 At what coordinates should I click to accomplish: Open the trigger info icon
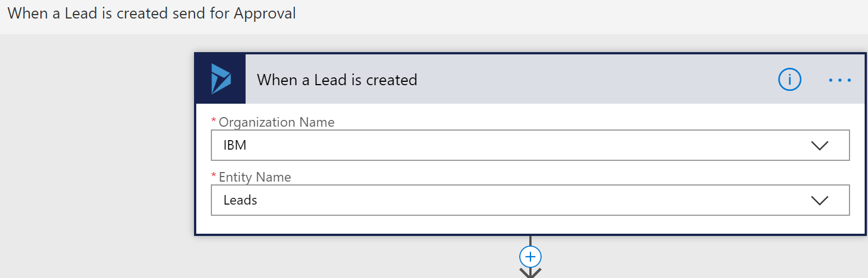pyautogui.click(x=789, y=80)
